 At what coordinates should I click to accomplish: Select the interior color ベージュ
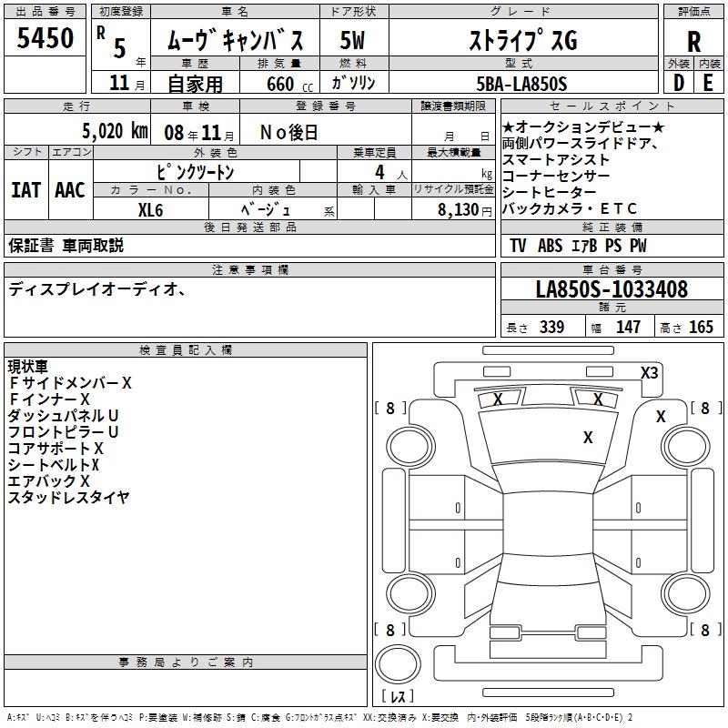(x=266, y=210)
